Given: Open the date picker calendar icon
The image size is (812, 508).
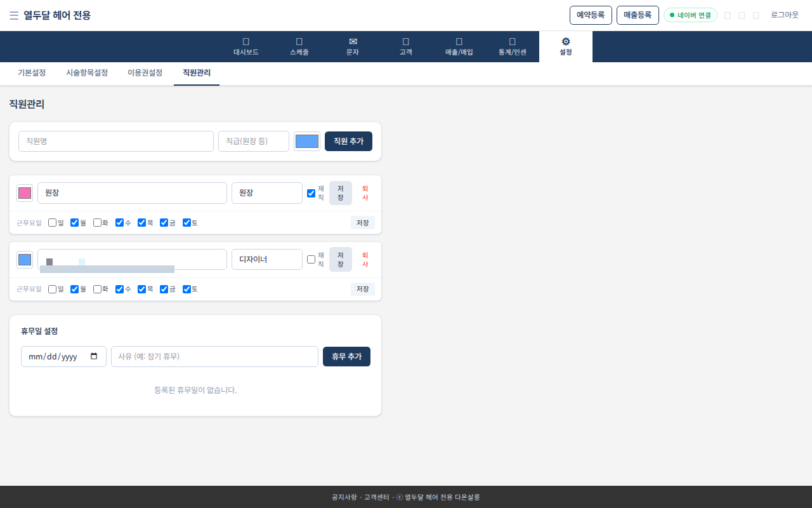Looking at the screenshot, I should pyautogui.click(x=94, y=356).
